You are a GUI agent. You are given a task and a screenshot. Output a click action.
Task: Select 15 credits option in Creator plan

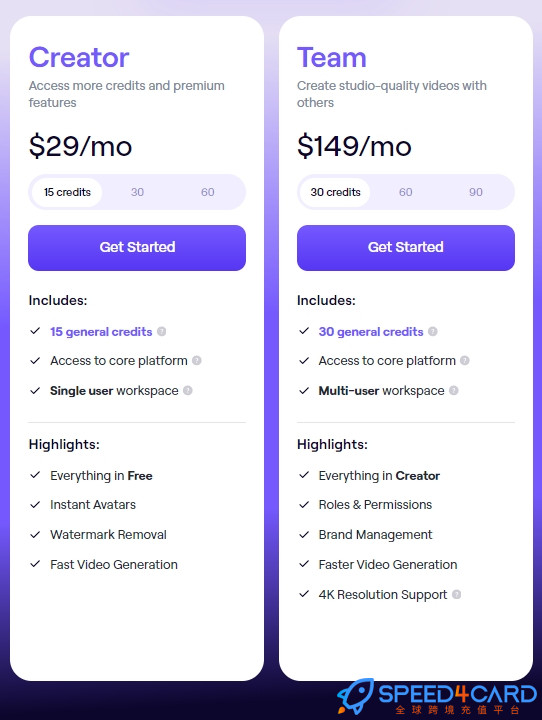click(x=67, y=192)
